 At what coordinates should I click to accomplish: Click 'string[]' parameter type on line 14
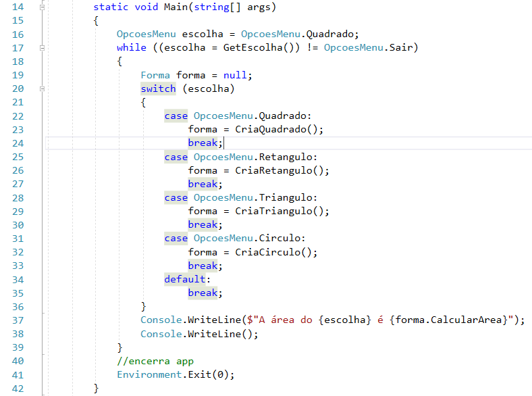tap(217, 7)
